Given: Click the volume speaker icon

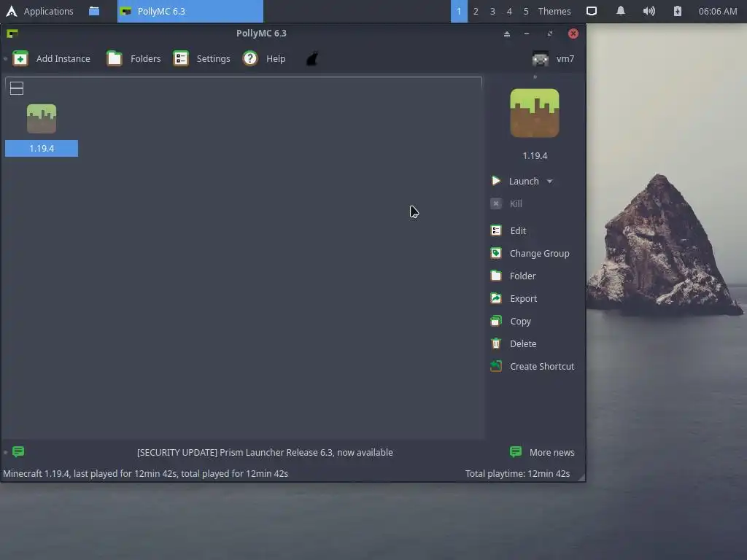Looking at the screenshot, I should (x=649, y=11).
